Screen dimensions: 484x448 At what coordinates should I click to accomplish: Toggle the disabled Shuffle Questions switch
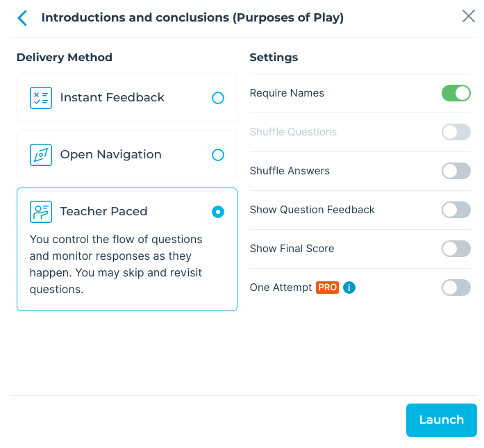point(456,132)
